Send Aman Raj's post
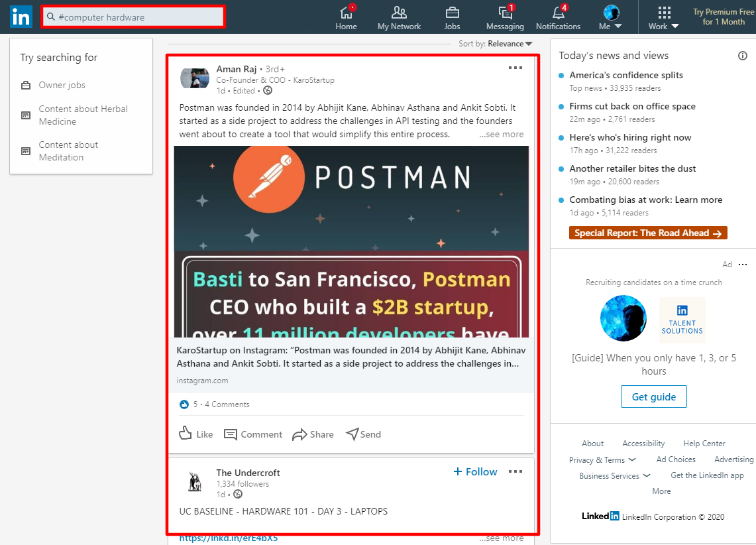This screenshot has width=756, height=545. pyautogui.click(x=364, y=434)
